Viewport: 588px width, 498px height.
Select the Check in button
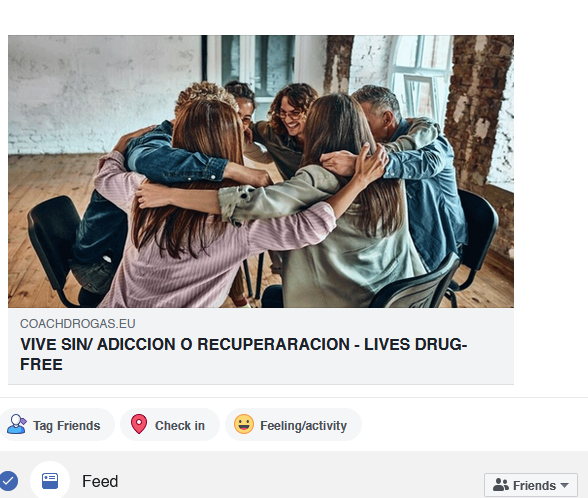pyautogui.click(x=170, y=425)
